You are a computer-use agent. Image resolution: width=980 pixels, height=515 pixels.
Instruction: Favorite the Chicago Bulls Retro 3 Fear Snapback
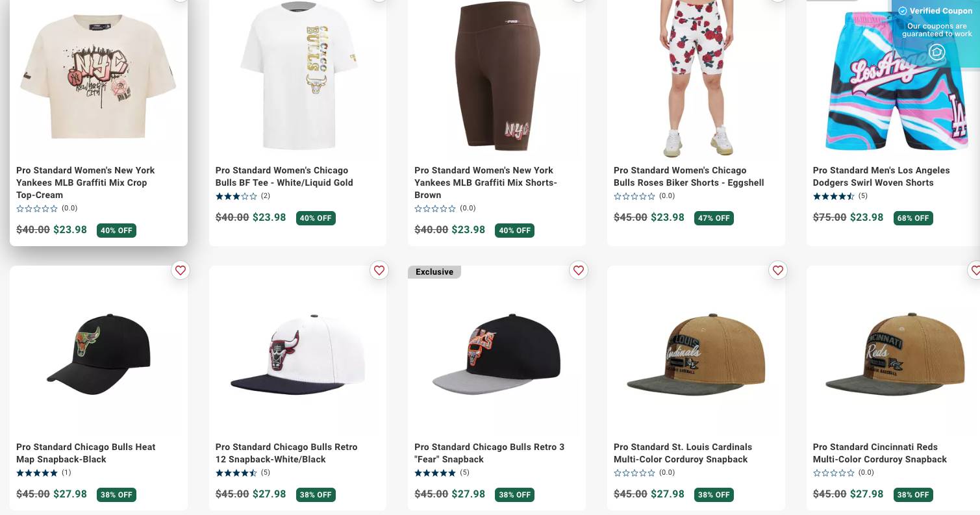click(578, 271)
